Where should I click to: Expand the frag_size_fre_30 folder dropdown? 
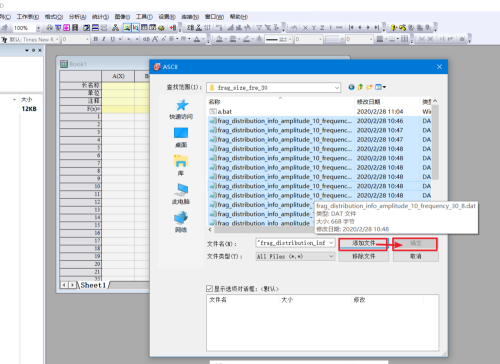coord(337,88)
